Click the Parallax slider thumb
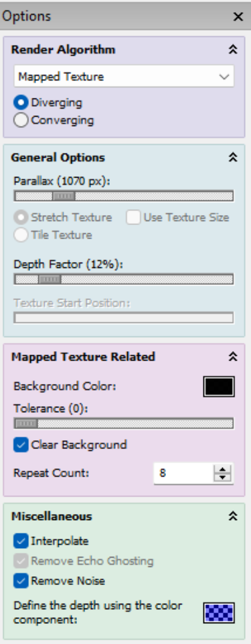 pos(64,196)
